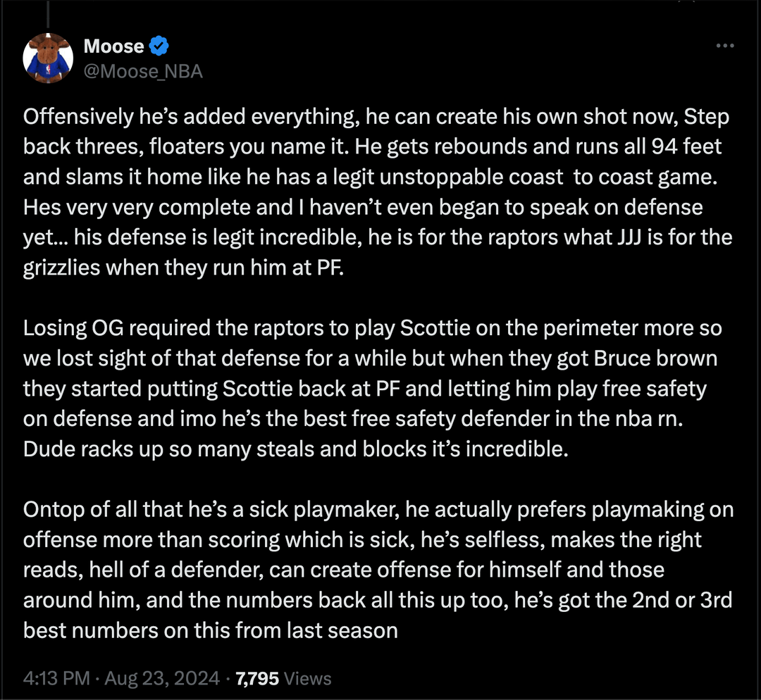Open Moose's profile picture

tap(49, 58)
